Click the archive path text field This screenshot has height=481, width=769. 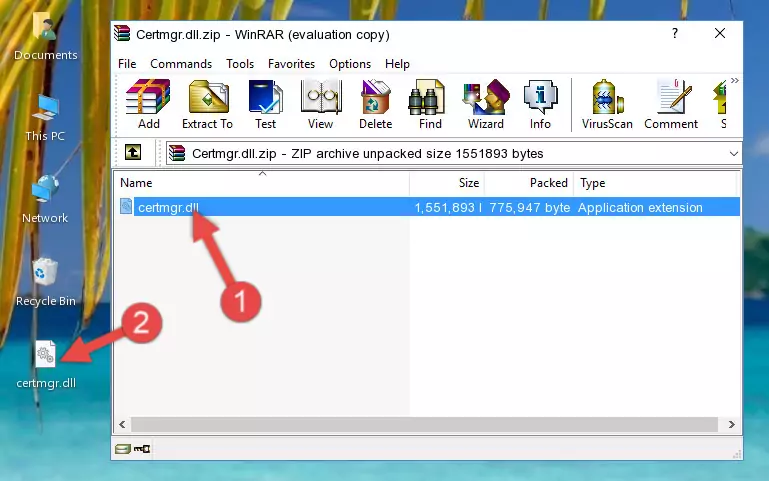[x=453, y=153]
